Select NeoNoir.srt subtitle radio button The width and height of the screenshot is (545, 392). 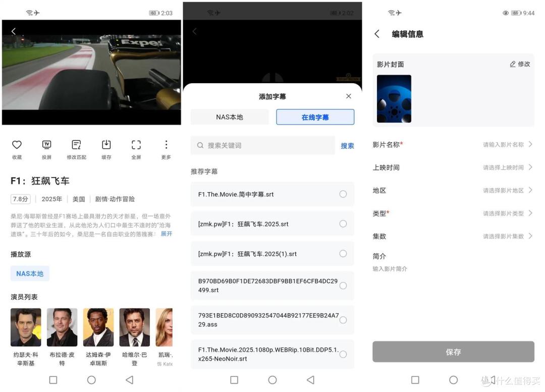[343, 355]
